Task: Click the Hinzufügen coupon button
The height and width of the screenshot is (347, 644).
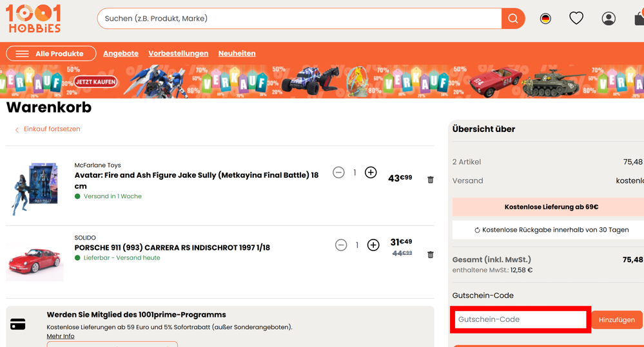Action: click(x=616, y=320)
